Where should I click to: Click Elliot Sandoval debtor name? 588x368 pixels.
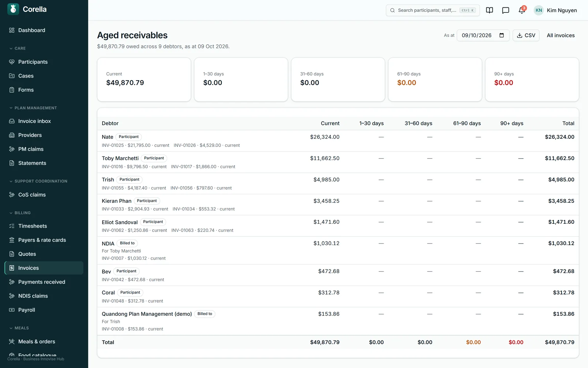pyautogui.click(x=120, y=222)
